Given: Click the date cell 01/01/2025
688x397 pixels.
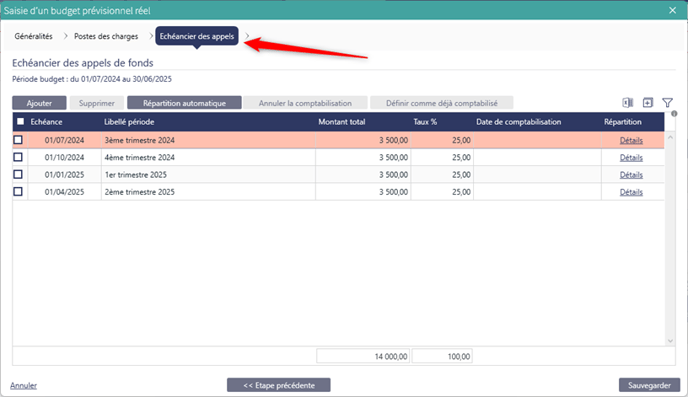Looking at the screenshot, I should coord(64,175).
